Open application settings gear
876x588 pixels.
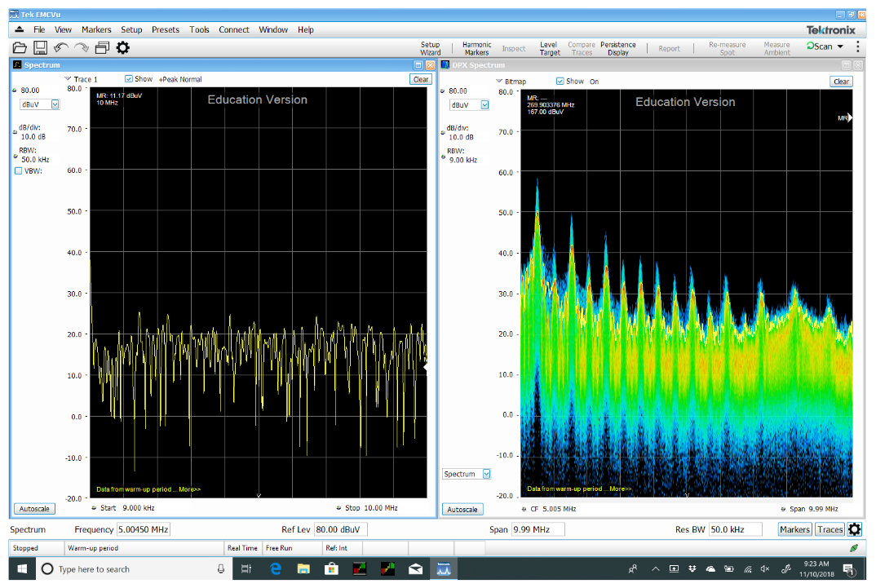(x=122, y=46)
